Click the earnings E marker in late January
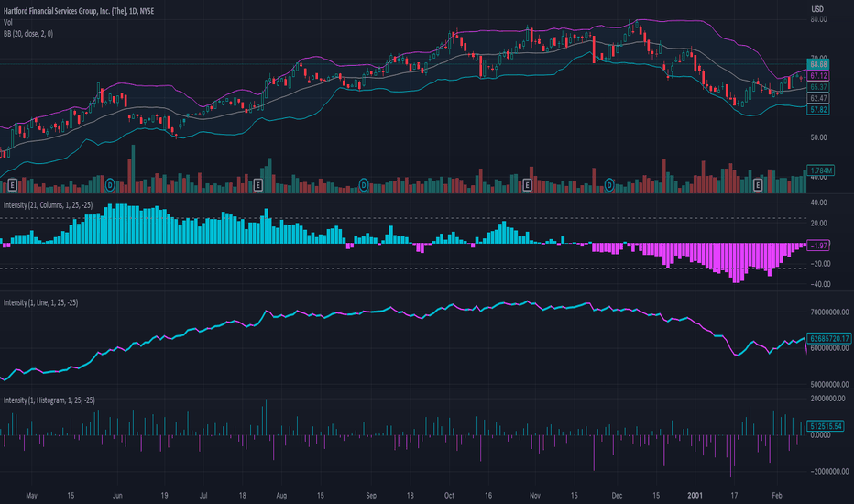The width and height of the screenshot is (854, 504). [x=757, y=185]
